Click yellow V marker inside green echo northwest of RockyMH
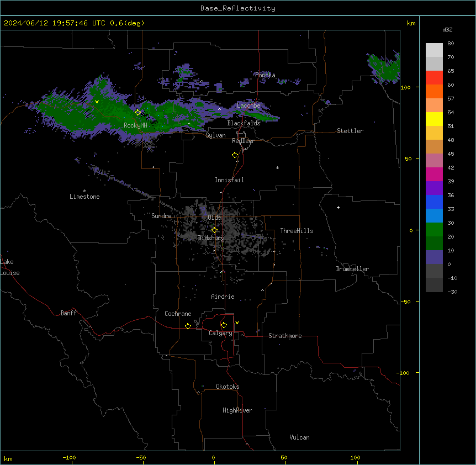476x465 pixels. pos(97,102)
